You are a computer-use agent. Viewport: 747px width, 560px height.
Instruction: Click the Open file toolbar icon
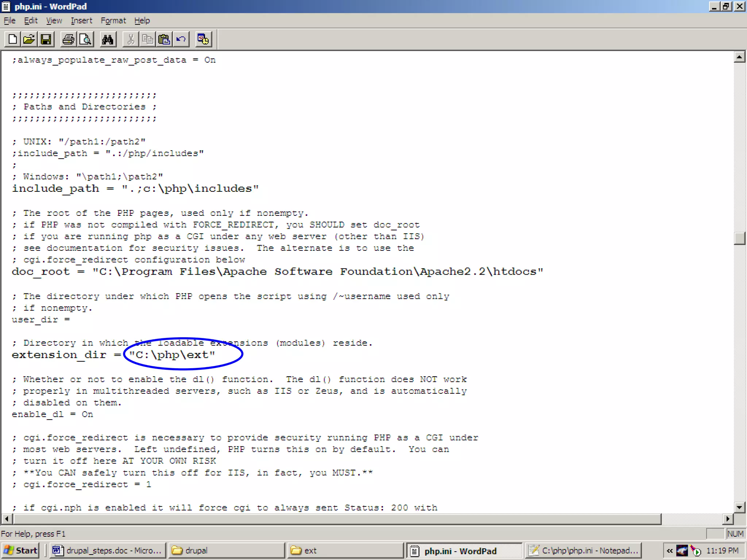pyautogui.click(x=29, y=39)
